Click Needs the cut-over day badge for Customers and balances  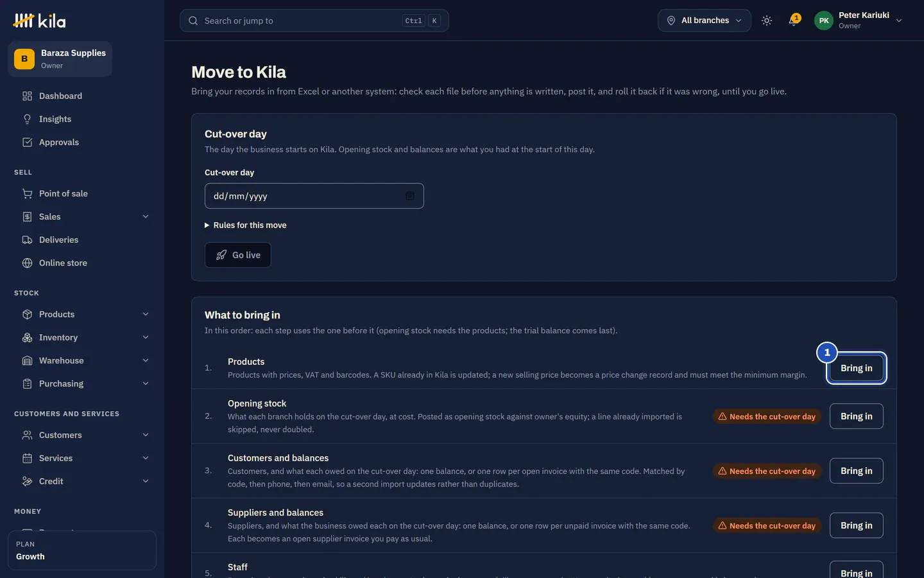pos(767,471)
